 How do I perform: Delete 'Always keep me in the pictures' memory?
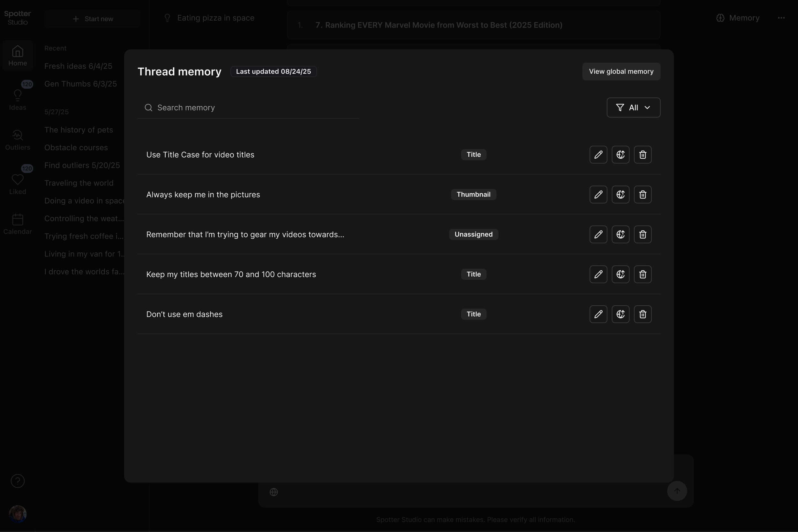click(643, 194)
